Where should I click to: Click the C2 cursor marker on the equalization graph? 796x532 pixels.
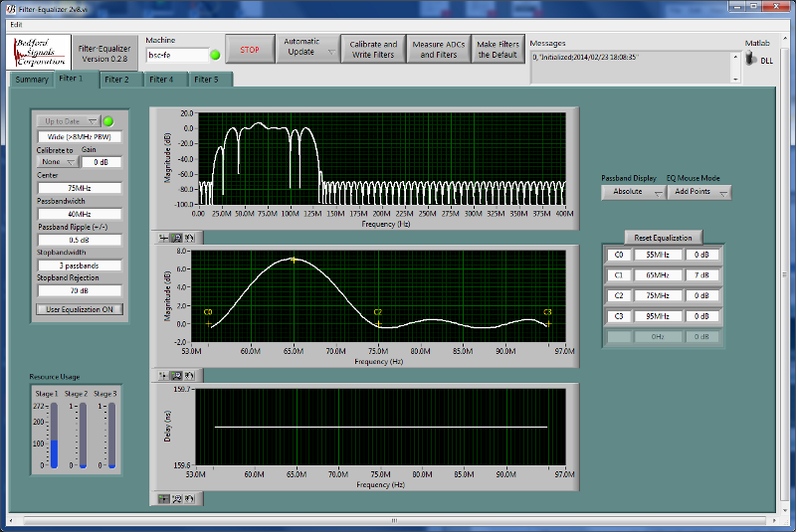pyautogui.click(x=378, y=323)
